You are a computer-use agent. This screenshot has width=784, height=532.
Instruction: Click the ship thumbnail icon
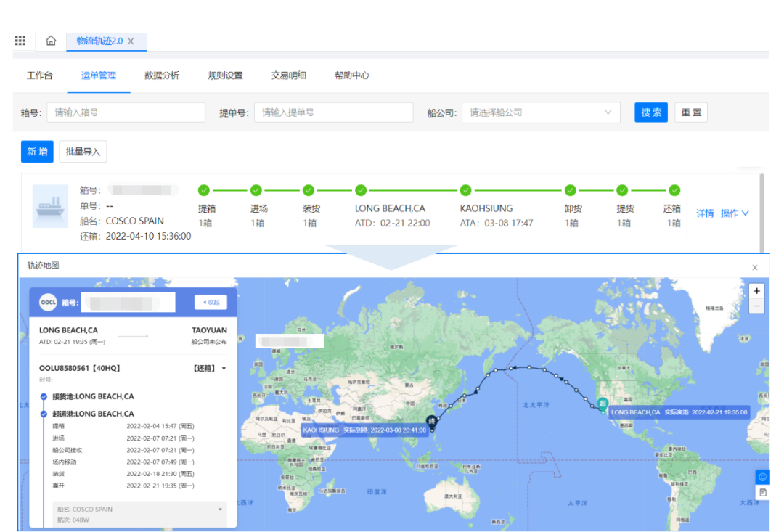pos(50,205)
